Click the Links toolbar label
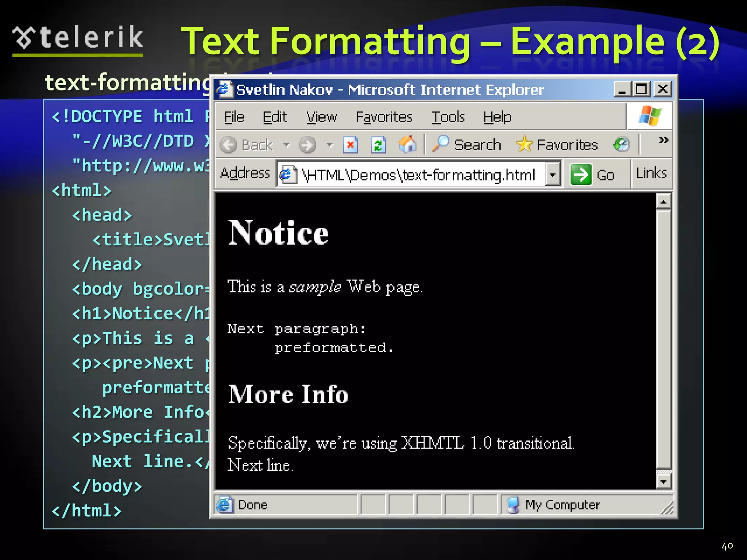 [651, 173]
